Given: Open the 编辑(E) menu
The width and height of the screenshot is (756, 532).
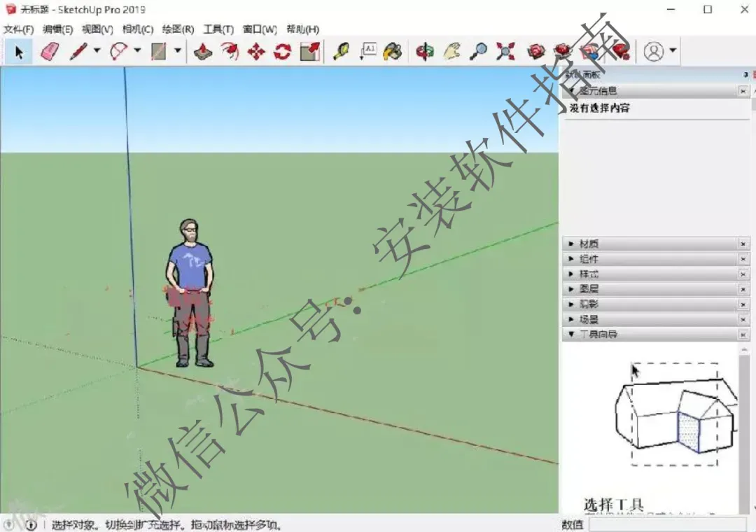Looking at the screenshot, I should (58, 29).
